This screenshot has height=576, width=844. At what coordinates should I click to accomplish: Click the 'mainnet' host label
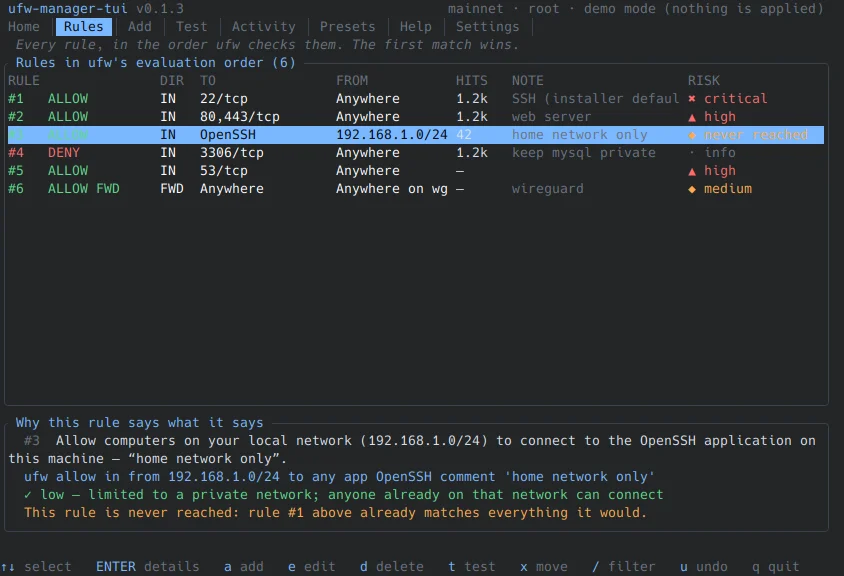pos(475,9)
